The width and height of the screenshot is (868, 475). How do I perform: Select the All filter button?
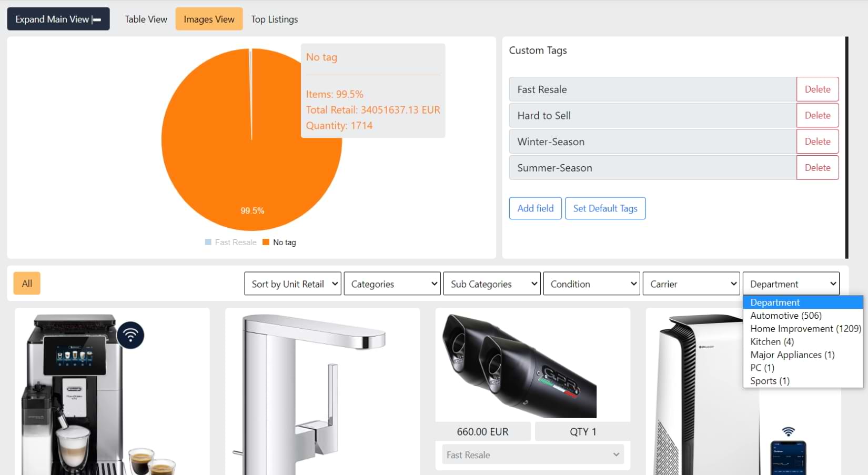(27, 284)
